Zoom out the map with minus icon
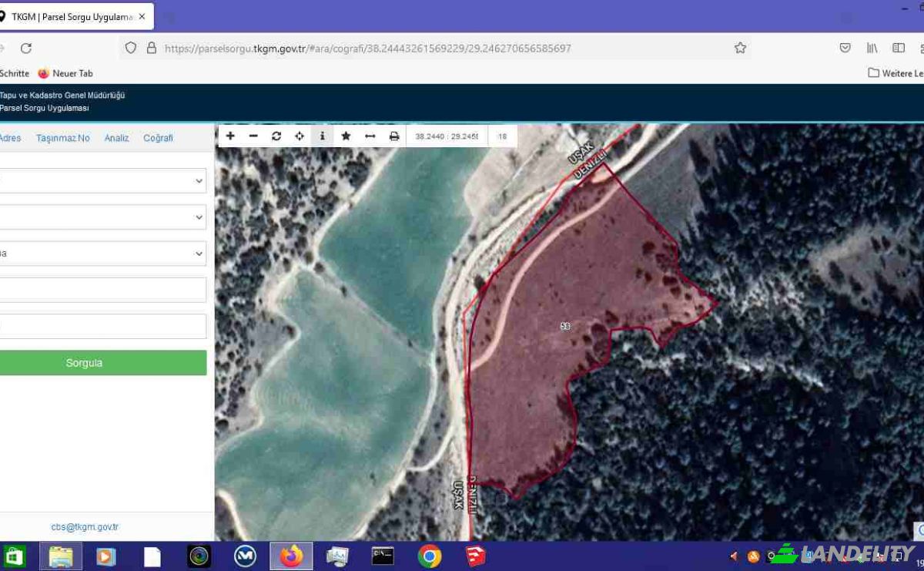Screen dimensions: 924x571 click(x=253, y=136)
